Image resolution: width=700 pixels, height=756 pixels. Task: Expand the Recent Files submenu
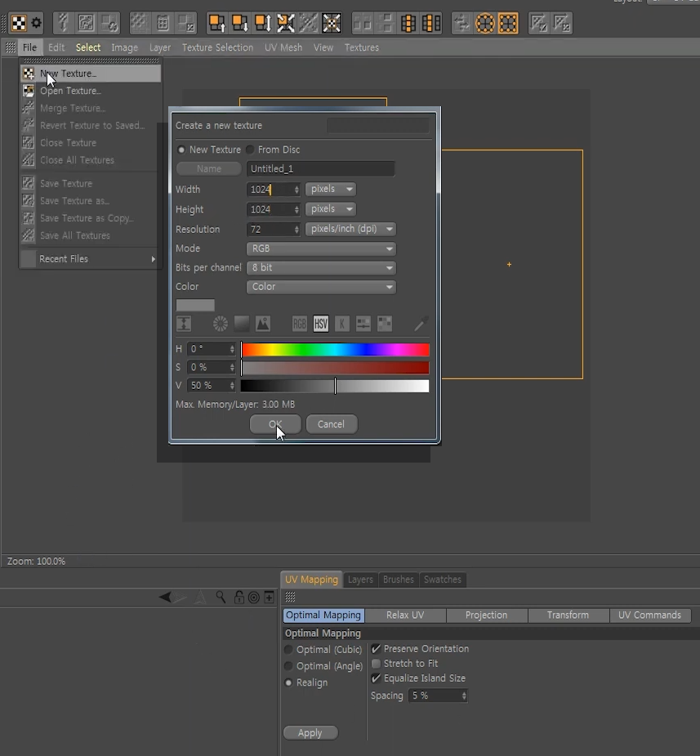90,259
